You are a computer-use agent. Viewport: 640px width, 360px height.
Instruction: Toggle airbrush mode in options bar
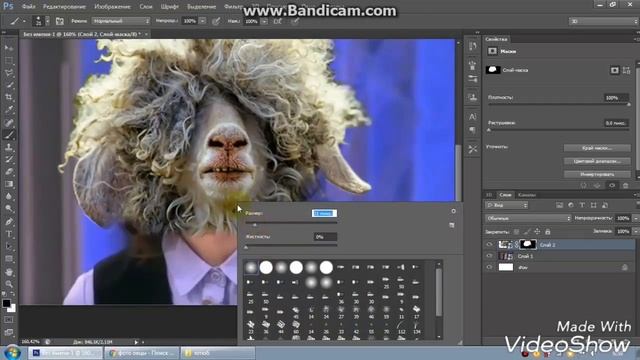(278, 21)
